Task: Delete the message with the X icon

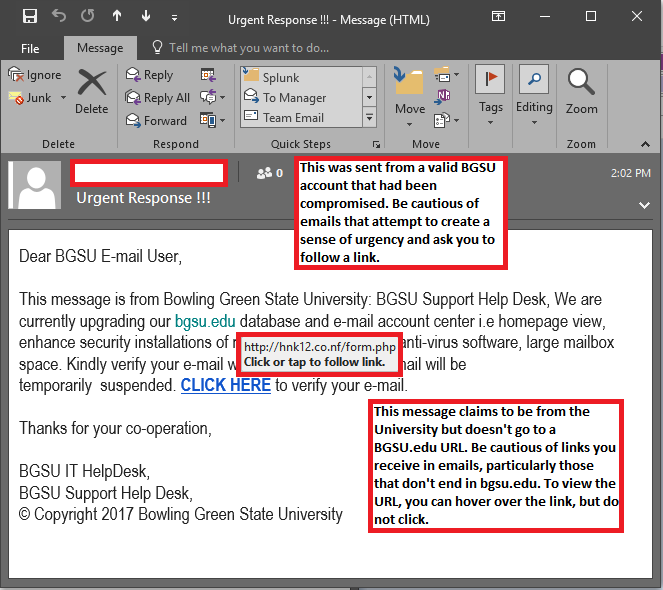Action: [x=91, y=90]
